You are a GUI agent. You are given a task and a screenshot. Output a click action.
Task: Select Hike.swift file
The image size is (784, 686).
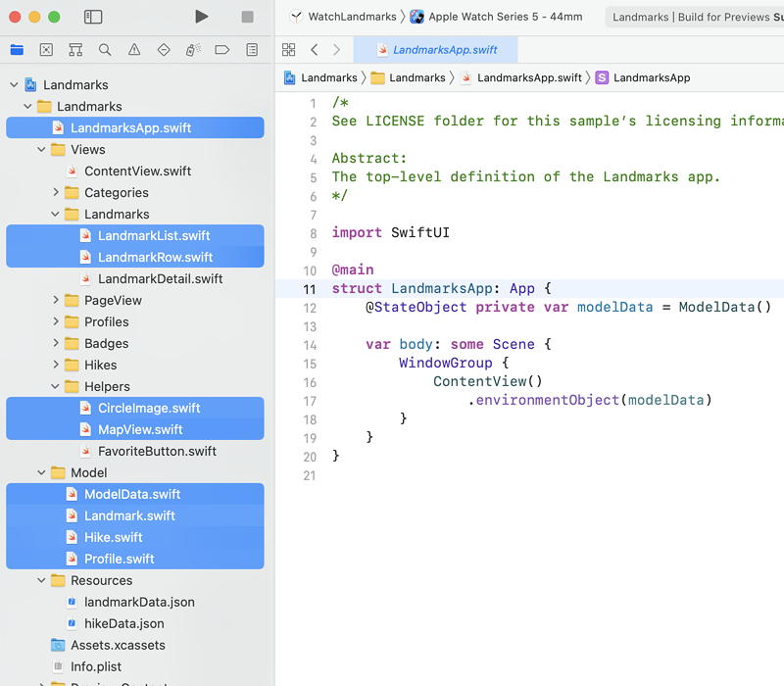135,537
